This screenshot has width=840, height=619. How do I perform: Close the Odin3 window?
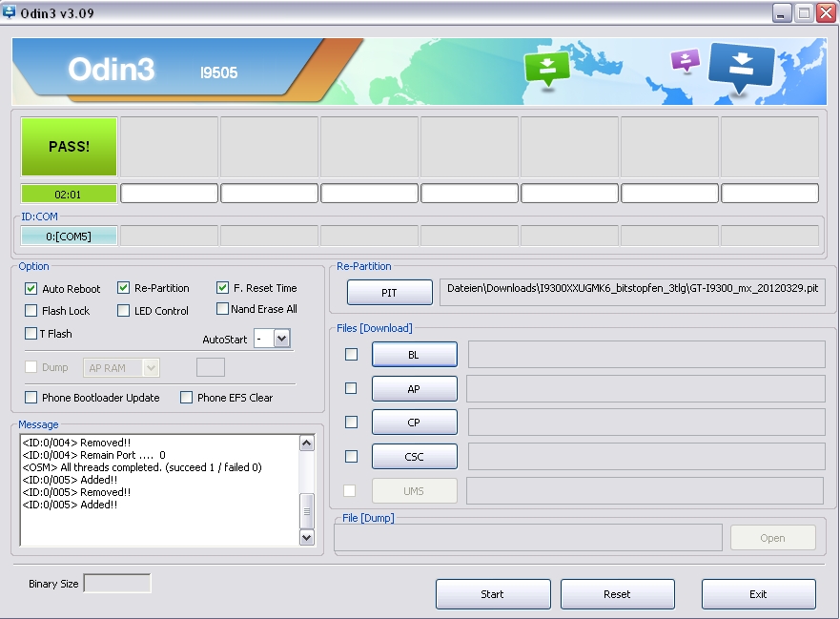coord(826,12)
